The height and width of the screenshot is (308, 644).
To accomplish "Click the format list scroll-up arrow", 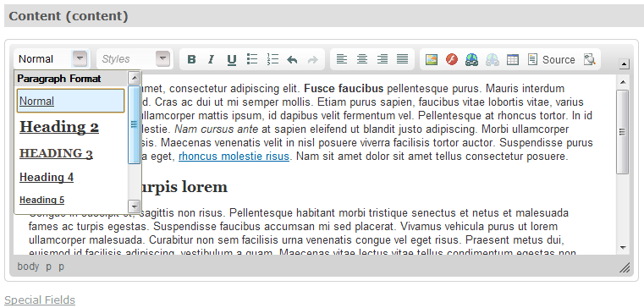I will click(x=135, y=78).
